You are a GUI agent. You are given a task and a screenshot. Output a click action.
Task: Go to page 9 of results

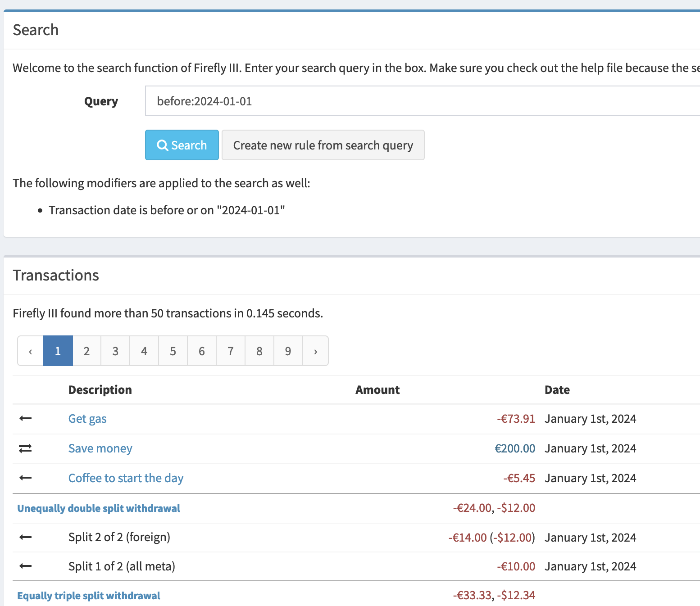(x=288, y=351)
